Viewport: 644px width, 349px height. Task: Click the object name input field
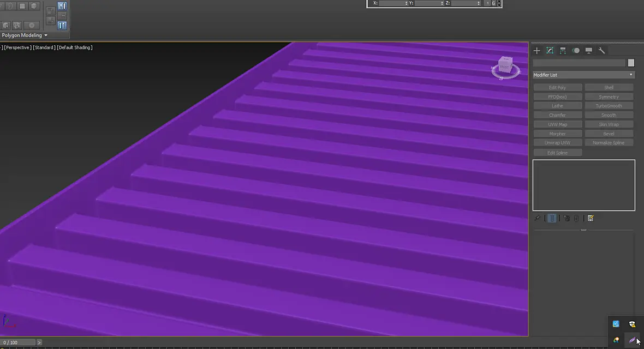(579, 63)
